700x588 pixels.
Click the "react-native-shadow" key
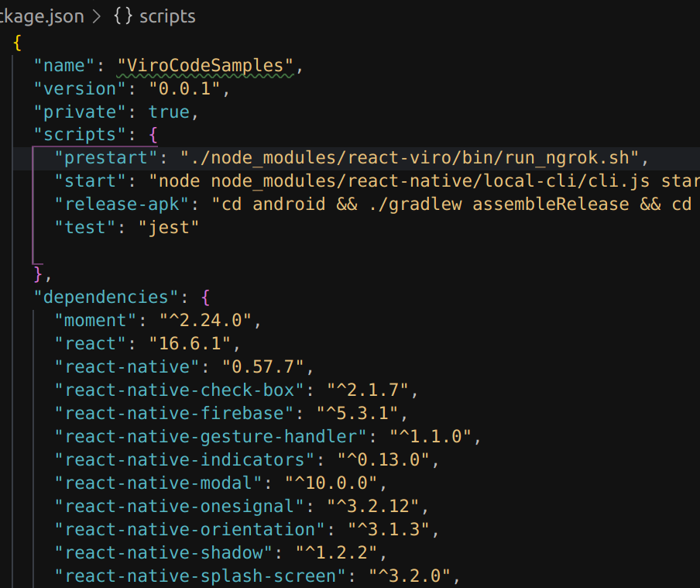click(x=163, y=552)
